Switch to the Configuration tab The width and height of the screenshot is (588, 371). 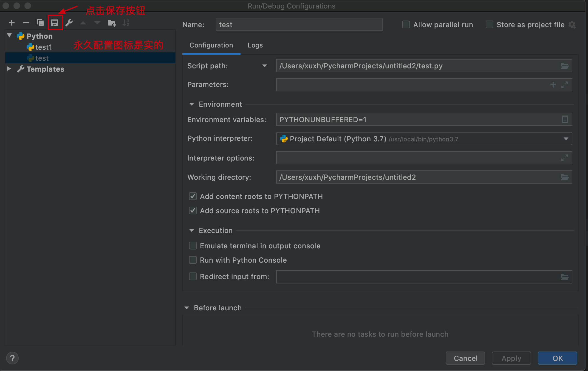click(x=211, y=45)
